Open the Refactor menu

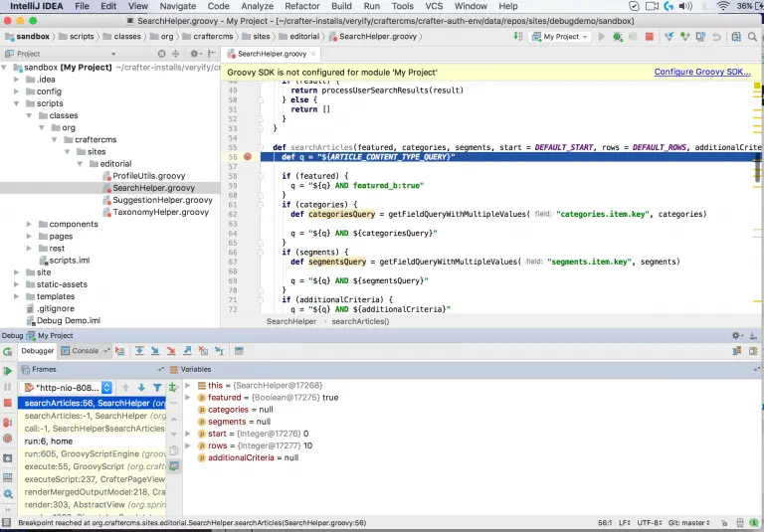point(302,6)
